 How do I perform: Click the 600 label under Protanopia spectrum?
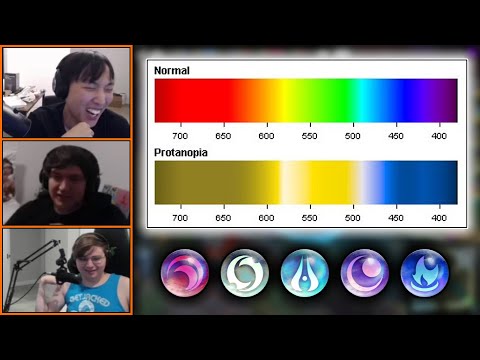click(266, 218)
